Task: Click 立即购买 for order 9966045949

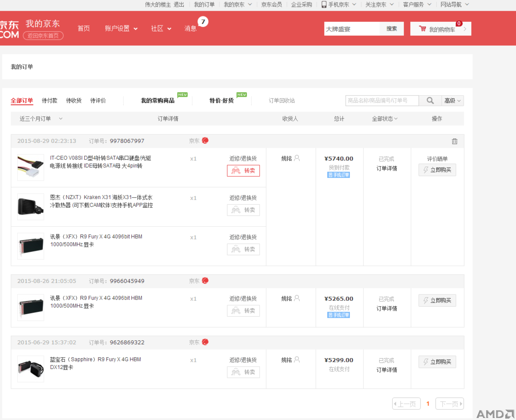Action: point(437,300)
